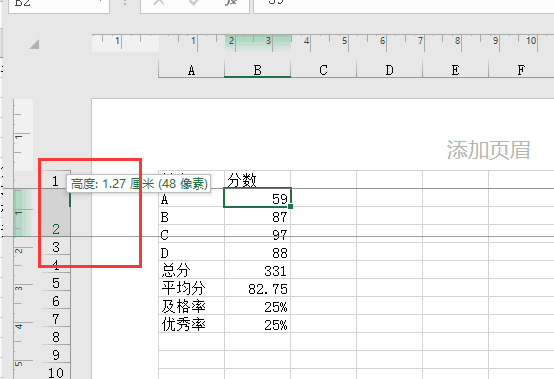Select column header A
Viewport: 554px width, 379px height.
(191, 70)
